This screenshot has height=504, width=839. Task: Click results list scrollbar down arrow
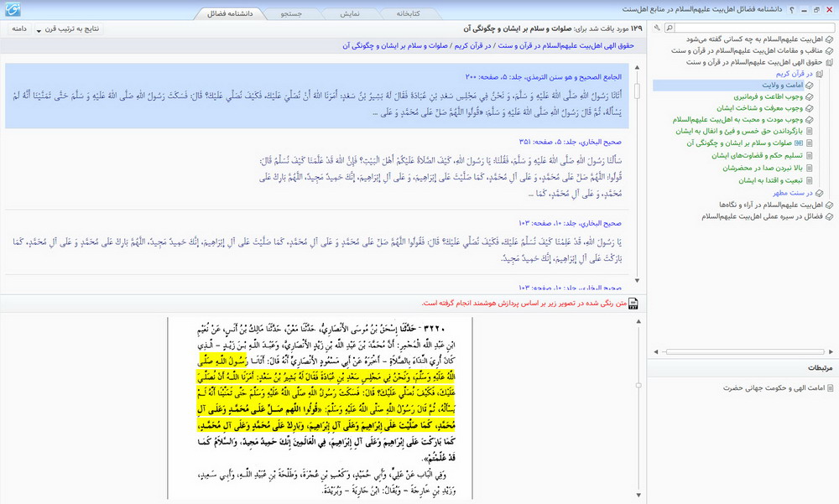[x=637, y=280]
